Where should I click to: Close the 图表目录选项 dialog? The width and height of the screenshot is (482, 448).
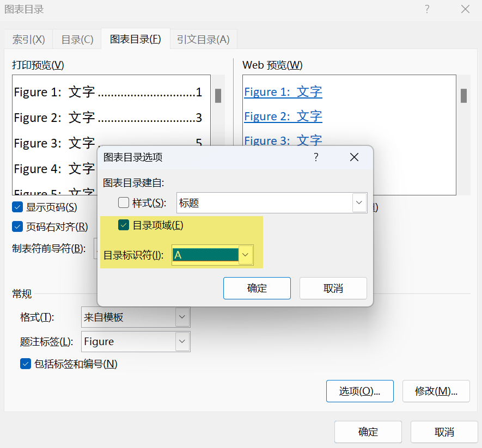pyautogui.click(x=354, y=157)
